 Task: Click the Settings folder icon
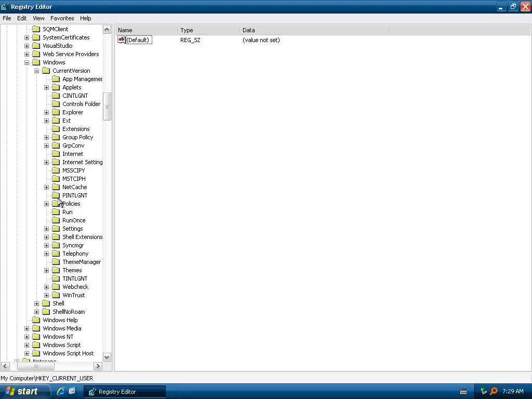coord(56,229)
